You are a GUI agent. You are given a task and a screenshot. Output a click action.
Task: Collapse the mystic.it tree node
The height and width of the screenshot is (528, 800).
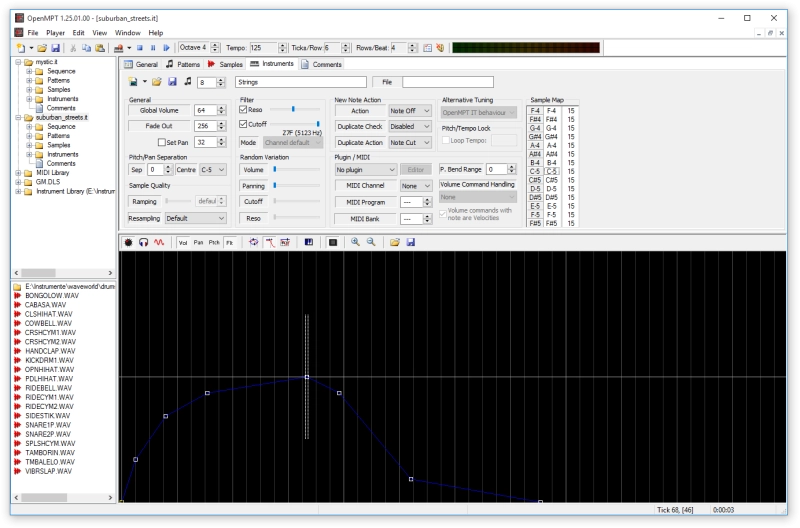coord(18,62)
